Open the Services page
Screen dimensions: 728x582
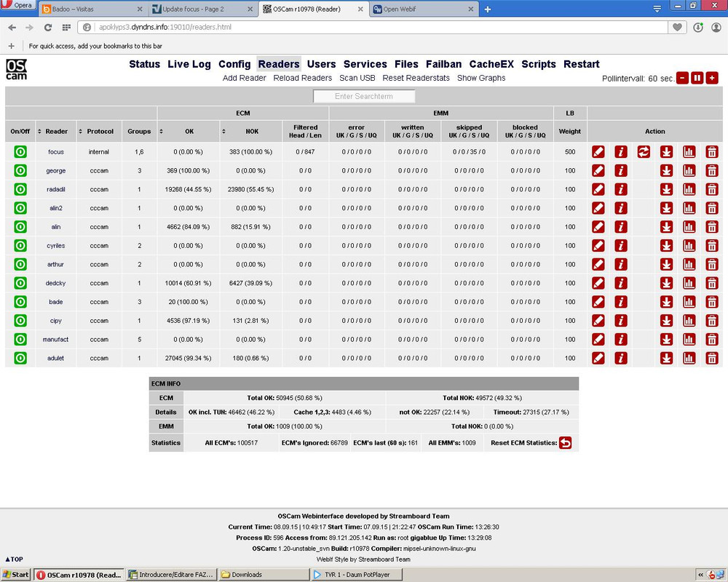coord(365,64)
